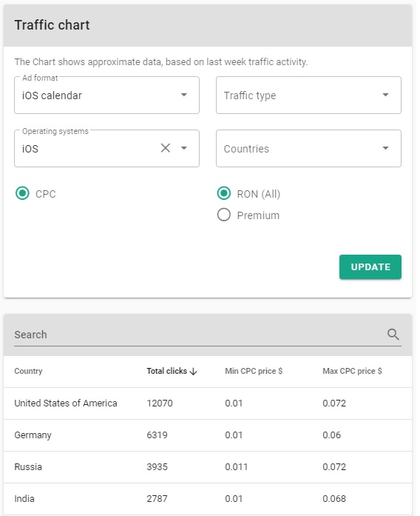
Task: Expand the Operating systems dropdown arrow
Action: 184,148
